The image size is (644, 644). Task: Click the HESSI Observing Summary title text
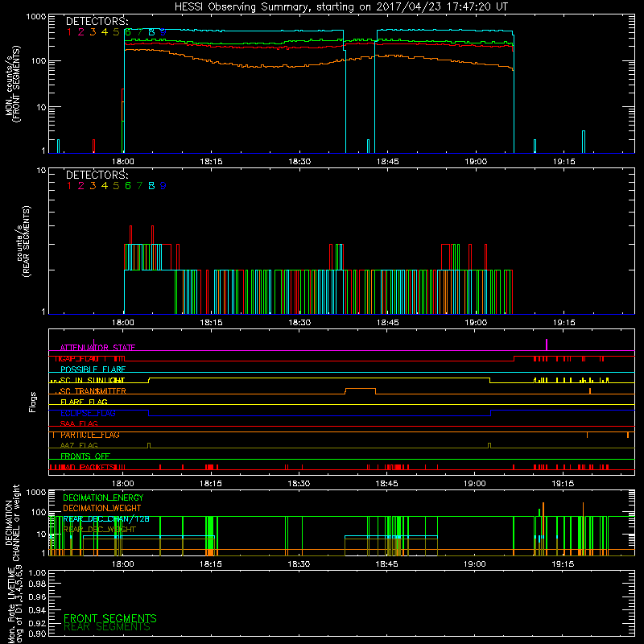pos(341,7)
